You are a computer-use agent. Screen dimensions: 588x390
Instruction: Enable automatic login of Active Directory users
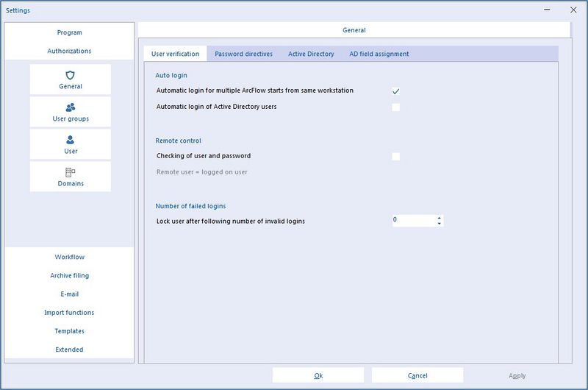[x=395, y=107]
